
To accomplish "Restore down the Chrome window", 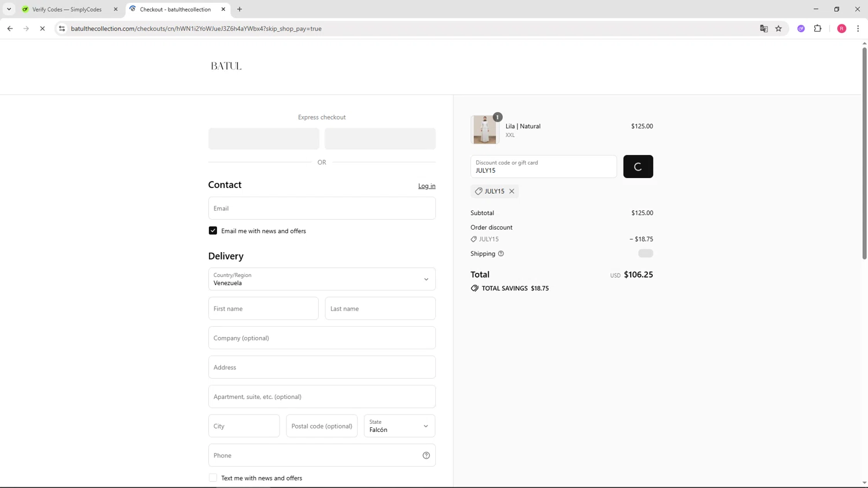I will pos(837,9).
